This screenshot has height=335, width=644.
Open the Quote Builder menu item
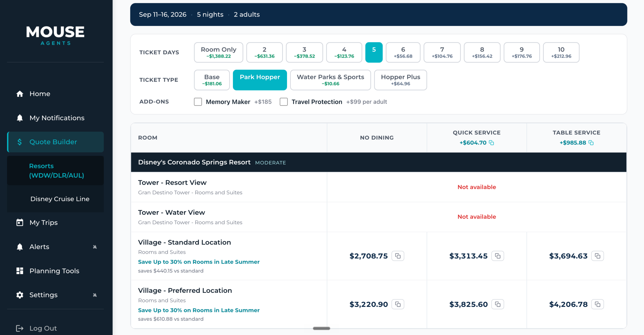[55, 142]
